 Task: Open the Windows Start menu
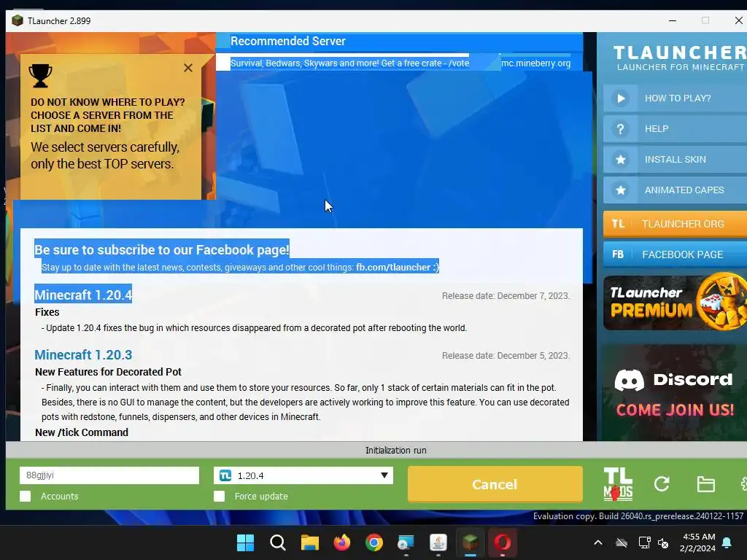tap(245, 542)
